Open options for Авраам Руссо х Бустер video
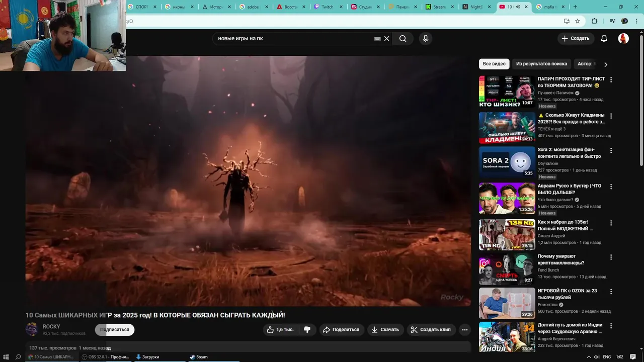Screen dimensions: 644x362 [611, 187]
